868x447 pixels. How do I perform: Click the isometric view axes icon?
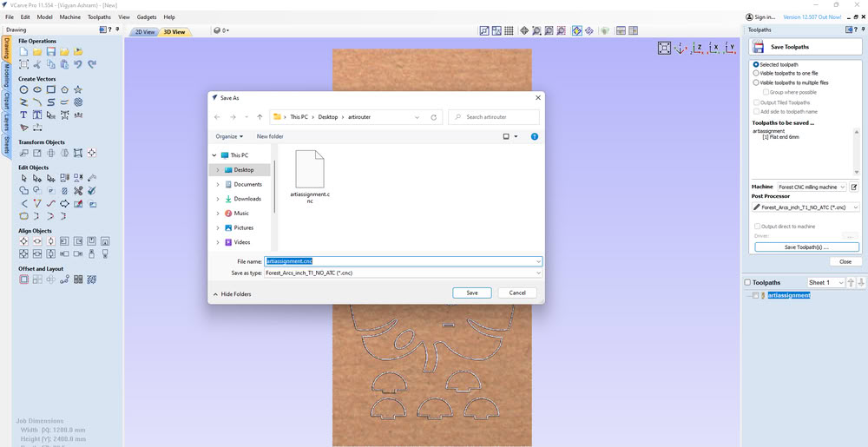681,48
